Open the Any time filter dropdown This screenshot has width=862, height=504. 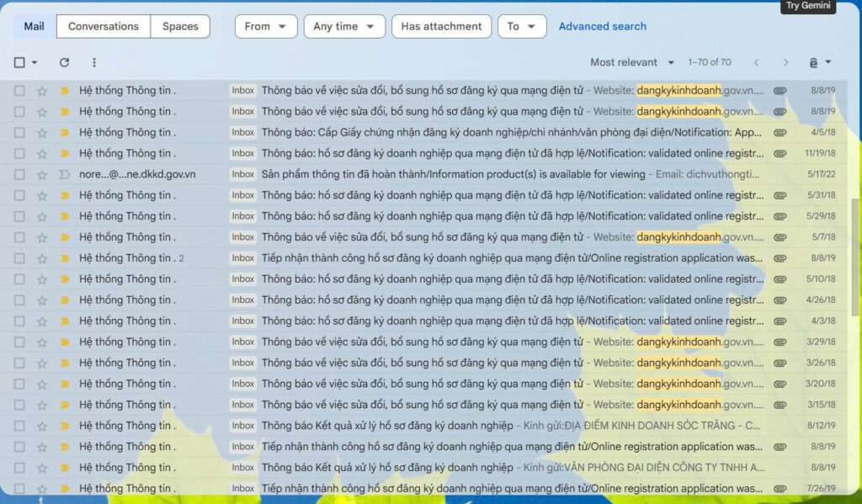tap(343, 26)
